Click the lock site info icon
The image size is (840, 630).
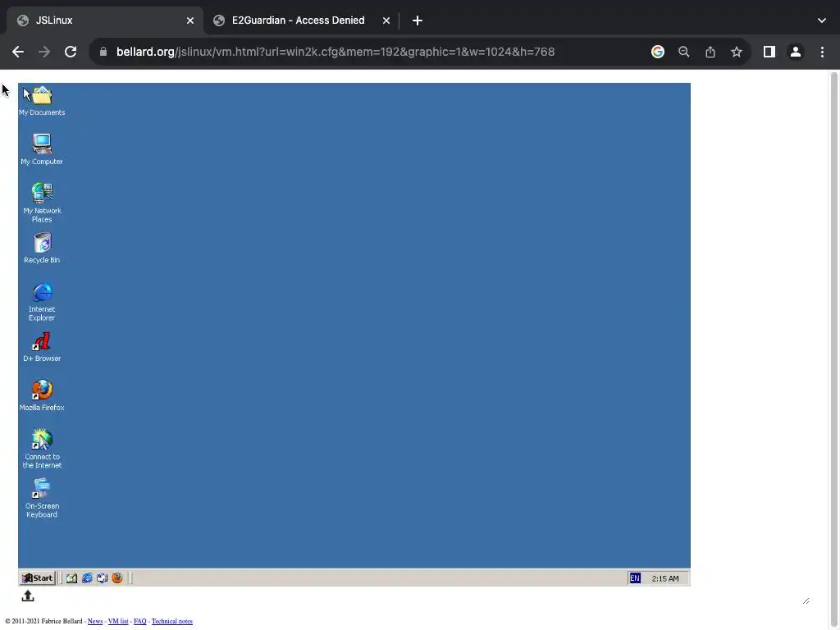[103, 52]
